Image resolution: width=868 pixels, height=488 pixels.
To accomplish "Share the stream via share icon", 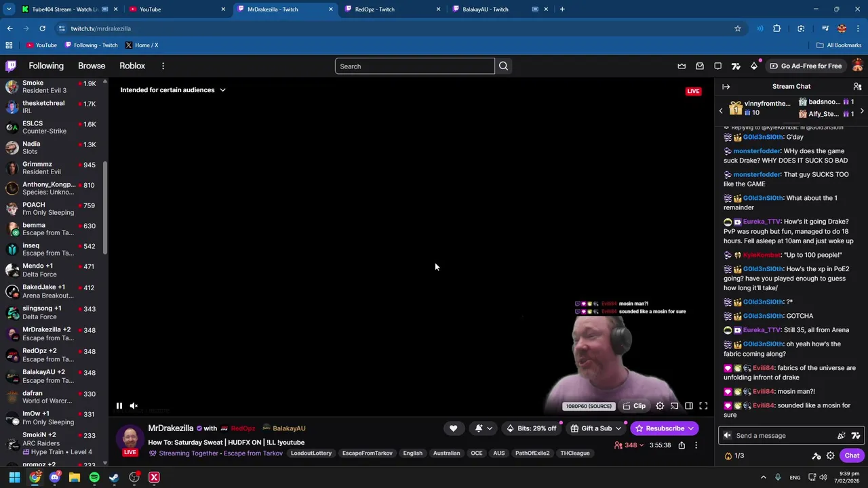I will pos(682,445).
